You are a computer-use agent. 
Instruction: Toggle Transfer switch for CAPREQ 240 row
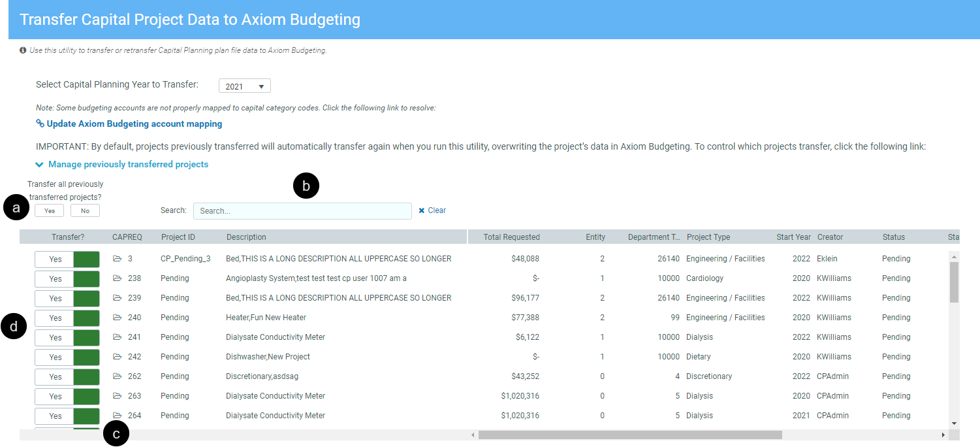coord(67,318)
